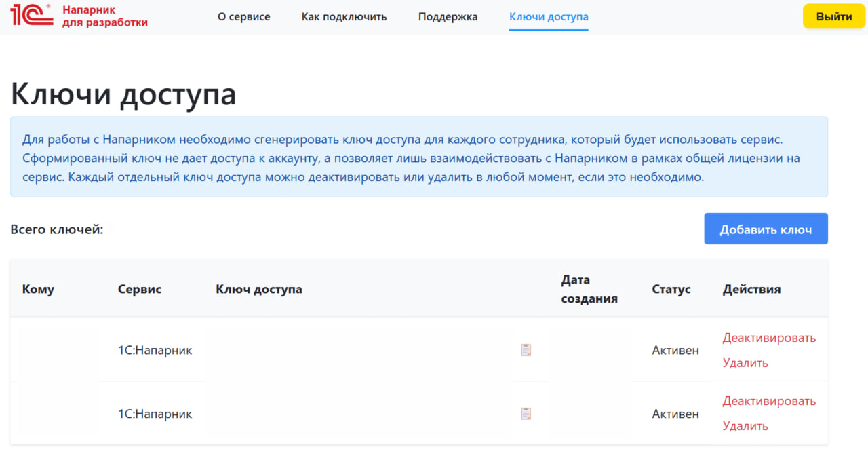Image resolution: width=868 pixels, height=464 pixels.
Task: Click the "Дата создания" column header
Action: [589, 289]
